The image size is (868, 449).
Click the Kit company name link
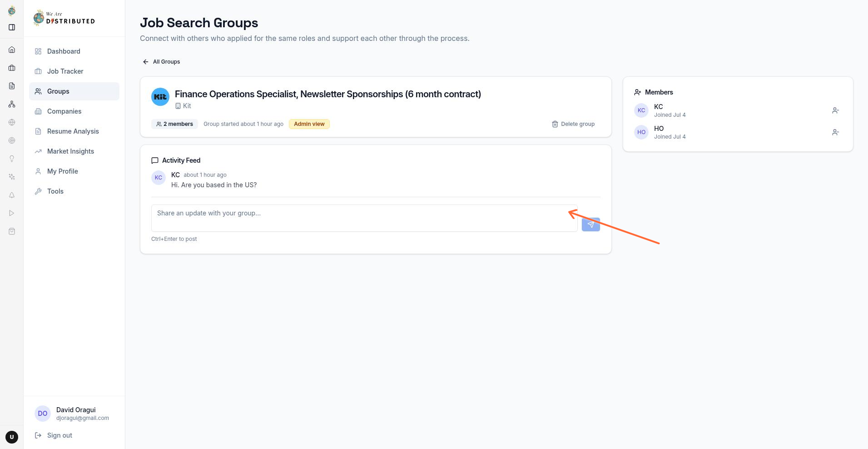point(187,106)
